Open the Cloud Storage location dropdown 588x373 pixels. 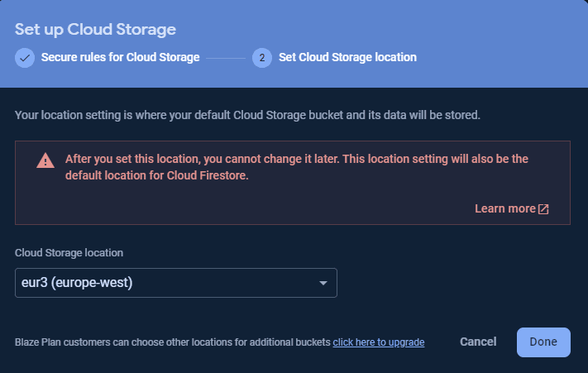point(176,283)
